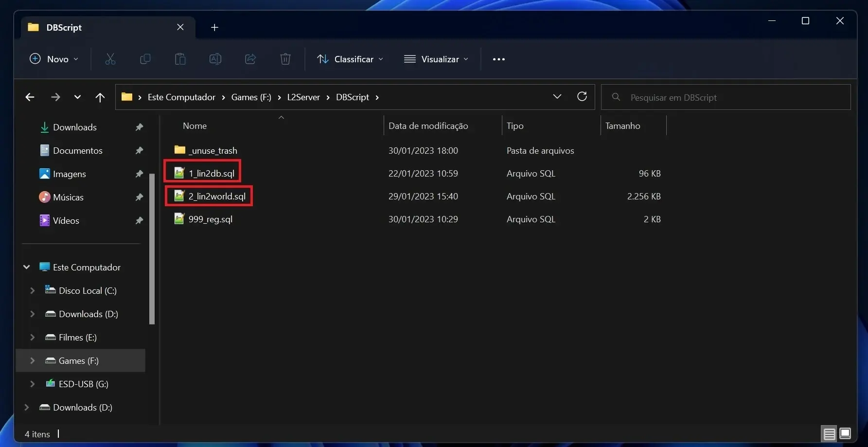Unpin Documentos using its pin icon

tap(139, 151)
